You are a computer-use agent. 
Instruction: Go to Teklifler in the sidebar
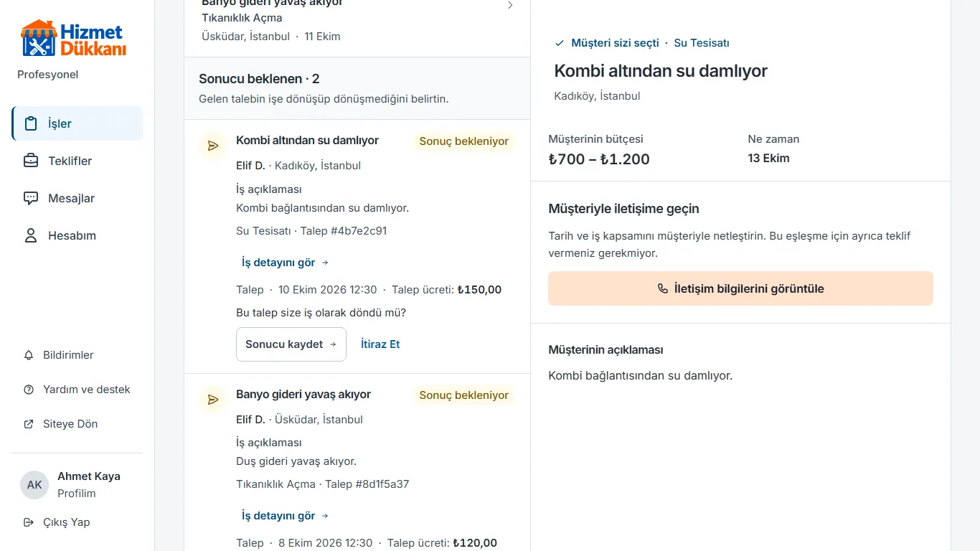coord(77,161)
